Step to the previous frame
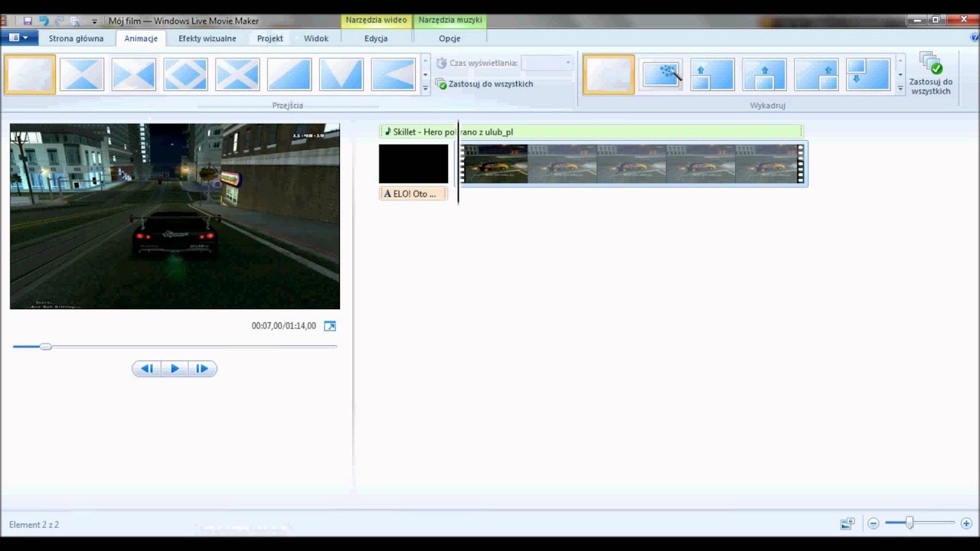The height and width of the screenshot is (551, 980). [x=147, y=369]
